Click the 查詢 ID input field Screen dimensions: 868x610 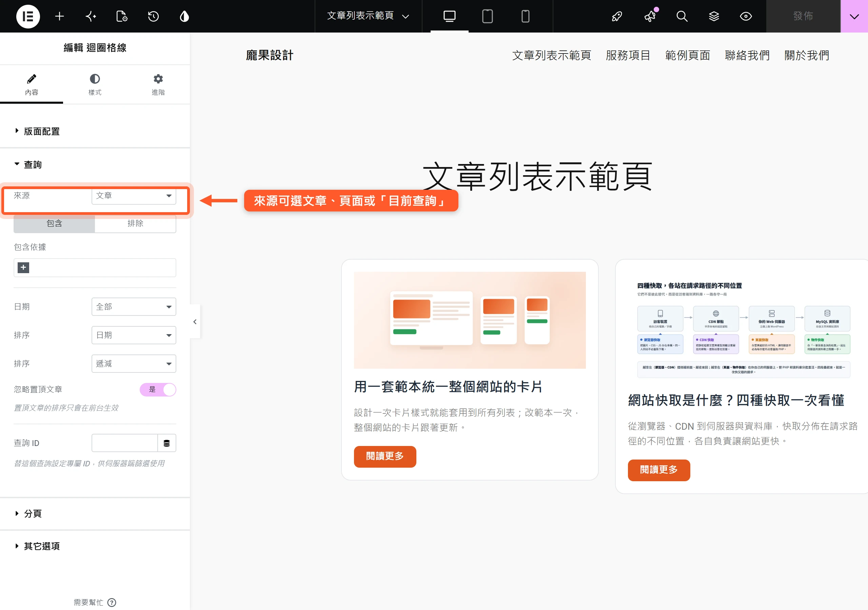click(125, 443)
